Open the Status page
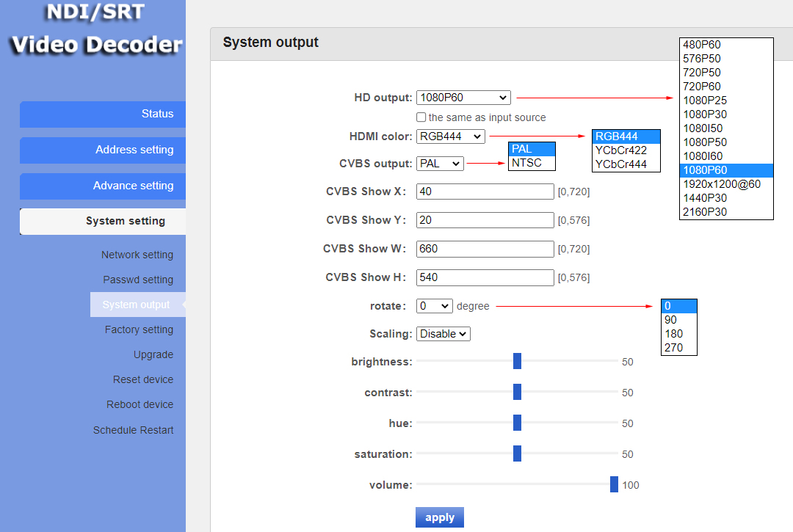This screenshot has height=532, width=793. (103, 114)
